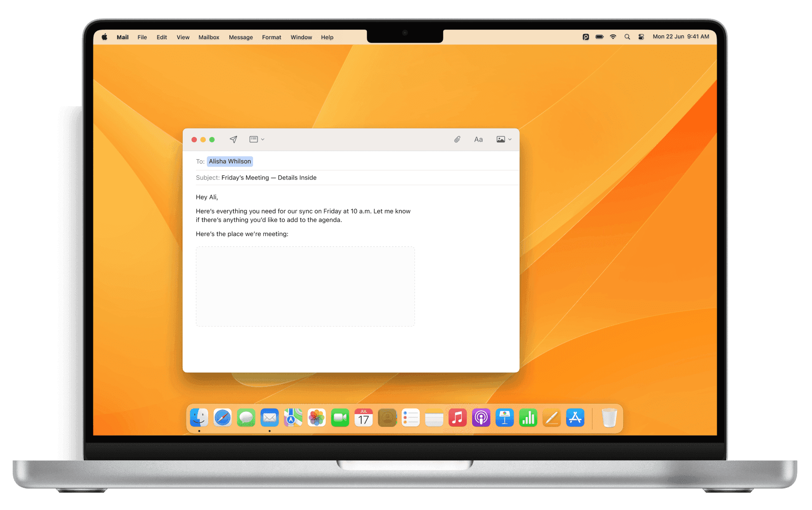Screen dimensions: 812x510
Task: Click the "Here's the place we're meeting:" line
Action: (242, 234)
